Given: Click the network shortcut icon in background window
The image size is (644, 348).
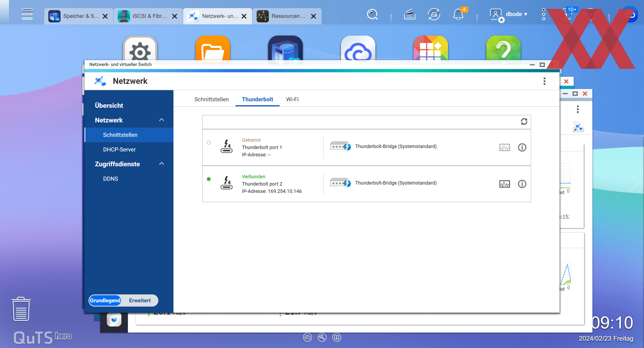Looking at the screenshot, I should click(578, 128).
